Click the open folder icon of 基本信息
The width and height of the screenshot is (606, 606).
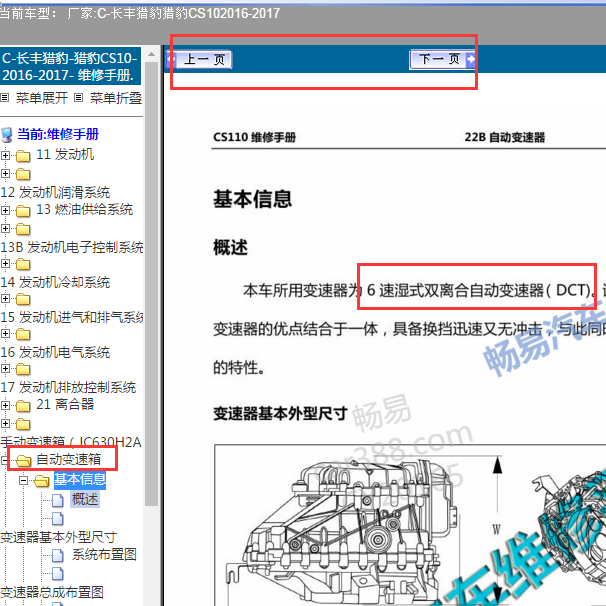(x=41, y=481)
